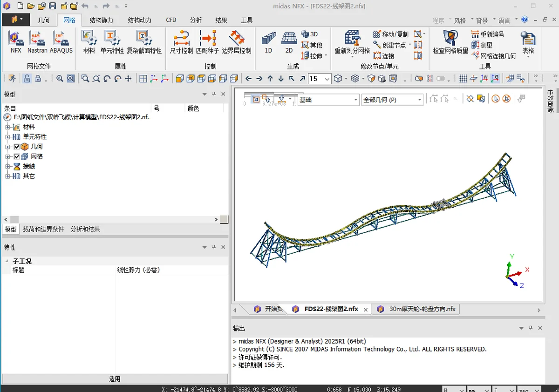Toggle the 几何 geometry checkbox
559x392 pixels.
coord(17,147)
